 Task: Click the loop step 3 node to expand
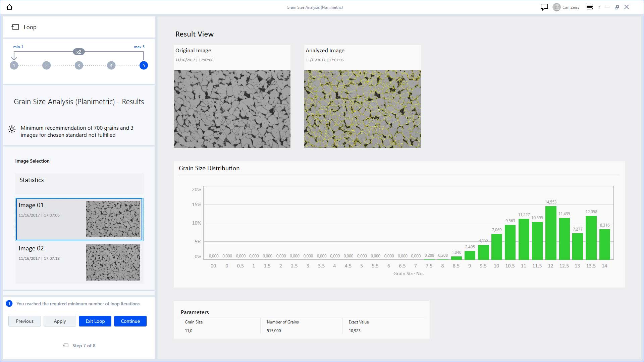[x=79, y=65]
